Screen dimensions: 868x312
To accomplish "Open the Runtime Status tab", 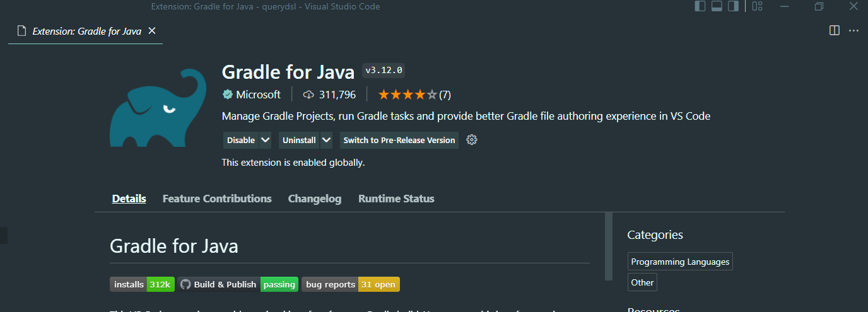I will point(396,199).
